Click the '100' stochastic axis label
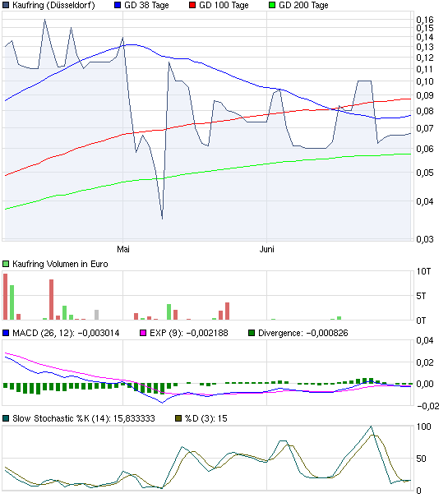 (x=423, y=427)
